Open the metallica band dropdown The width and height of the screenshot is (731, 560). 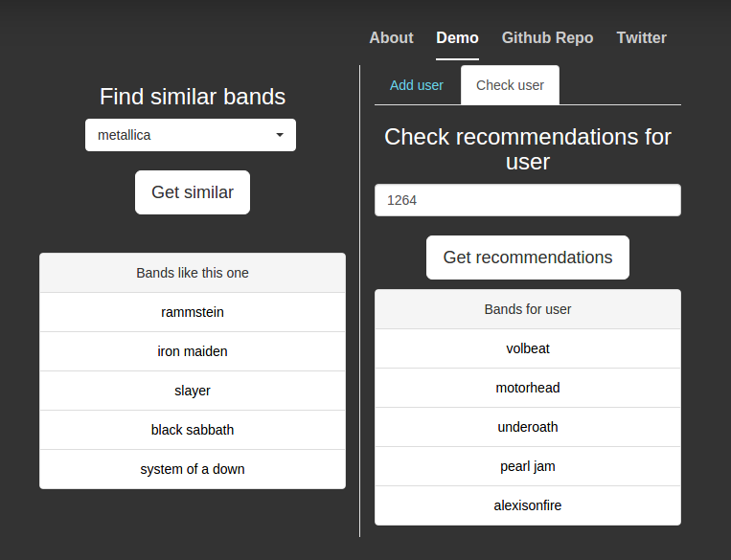tap(182, 135)
